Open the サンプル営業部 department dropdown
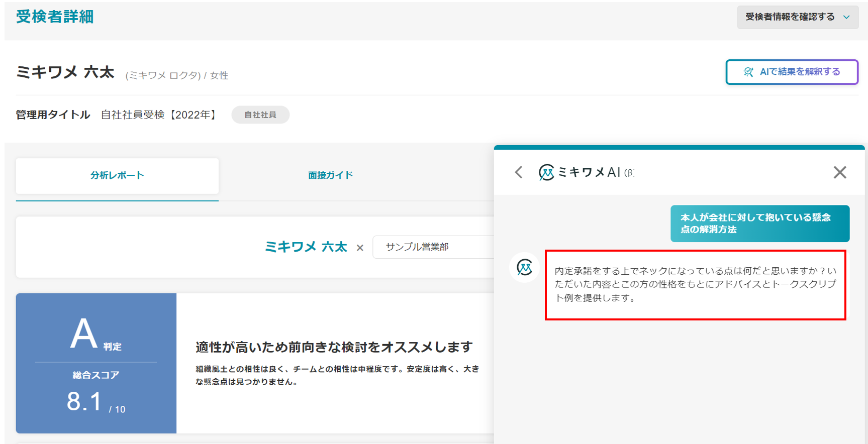The height and width of the screenshot is (444, 868). (433, 247)
